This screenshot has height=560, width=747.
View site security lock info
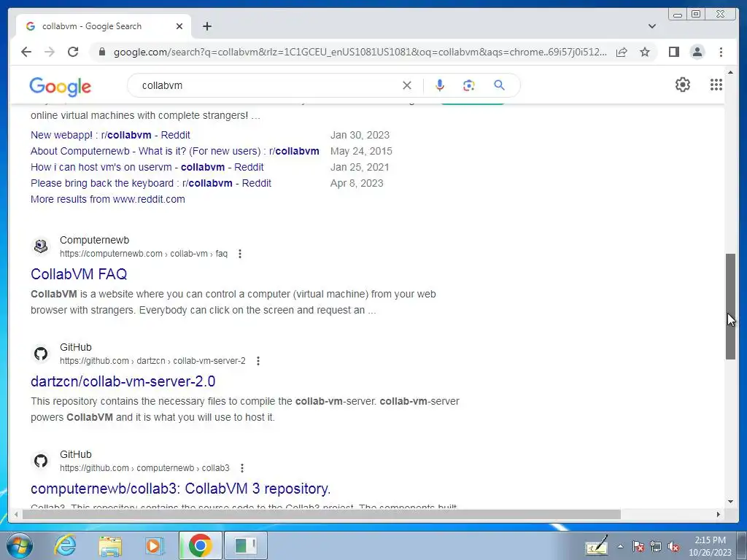coord(102,52)
